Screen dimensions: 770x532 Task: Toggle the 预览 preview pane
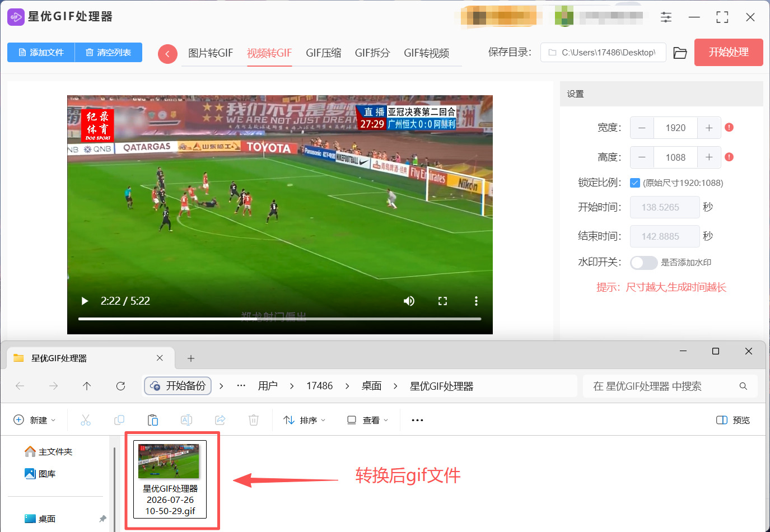click(733, 420)
